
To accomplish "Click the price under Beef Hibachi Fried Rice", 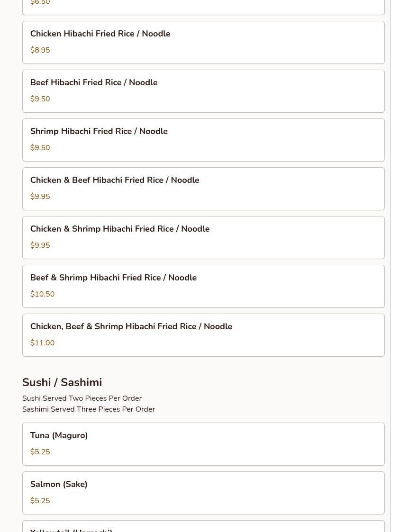I will click(40, 99).
